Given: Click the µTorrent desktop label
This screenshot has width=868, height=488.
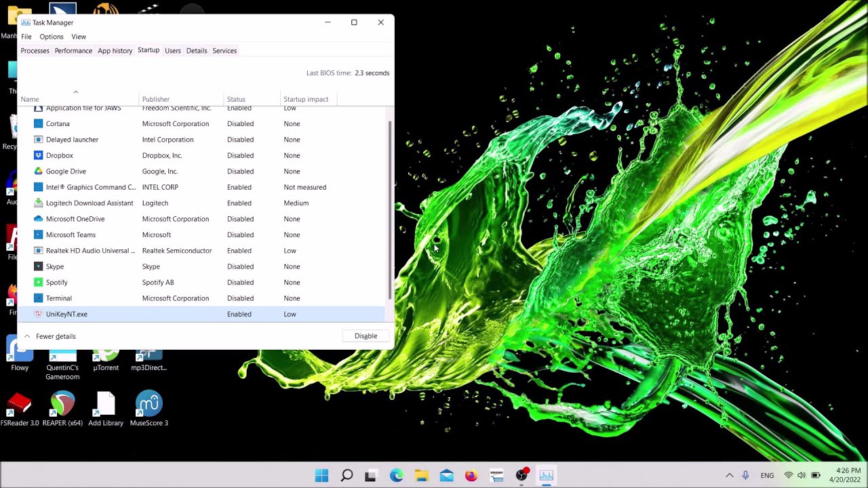Looking at the screenshot, I should click(x=106, y=367).
